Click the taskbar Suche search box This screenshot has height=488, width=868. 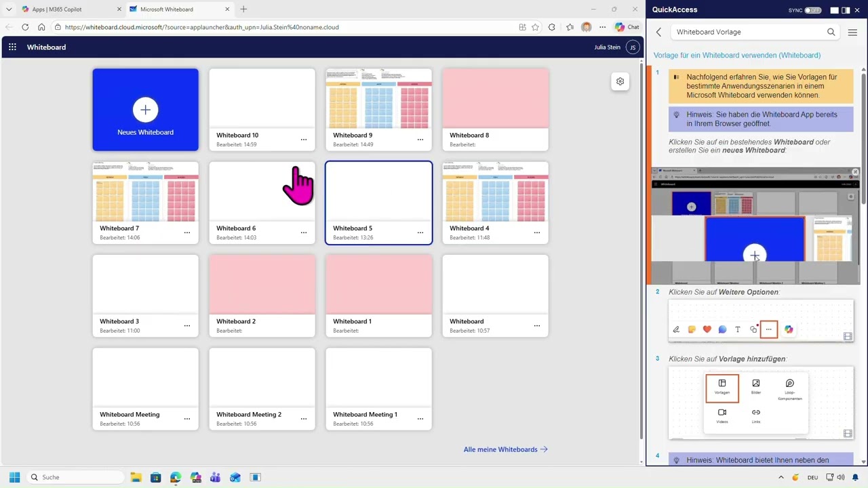(75, 477)
